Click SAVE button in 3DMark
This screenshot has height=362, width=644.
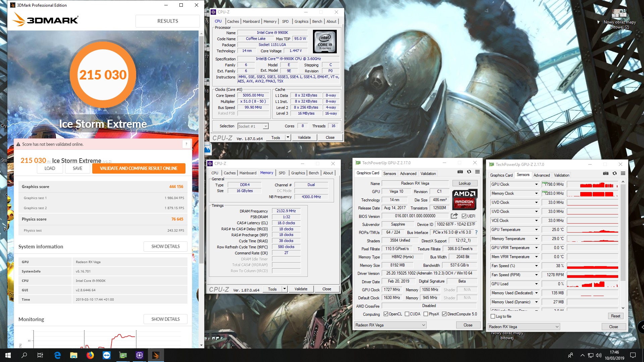(x=77, y=168)
